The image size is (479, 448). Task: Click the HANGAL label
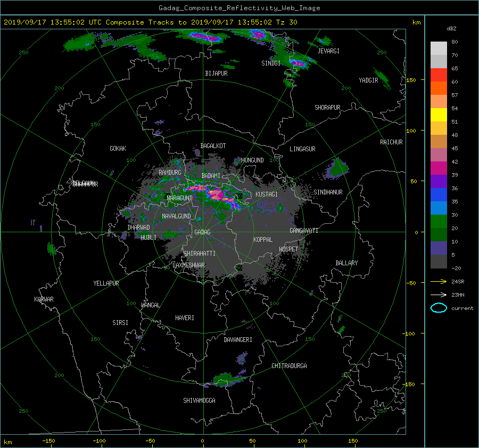(x=150, y=305)
